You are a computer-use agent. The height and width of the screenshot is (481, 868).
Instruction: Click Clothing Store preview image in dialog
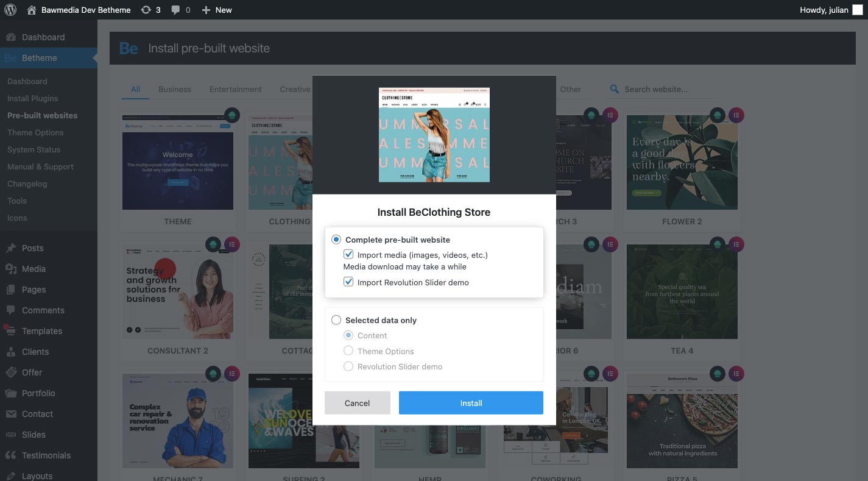(434, 135)
